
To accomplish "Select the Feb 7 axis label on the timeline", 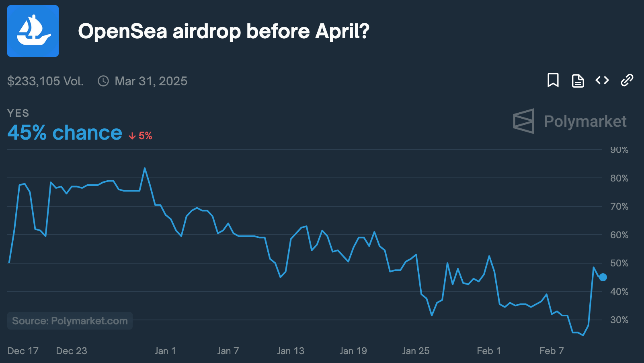I will (x=552, y=351).
